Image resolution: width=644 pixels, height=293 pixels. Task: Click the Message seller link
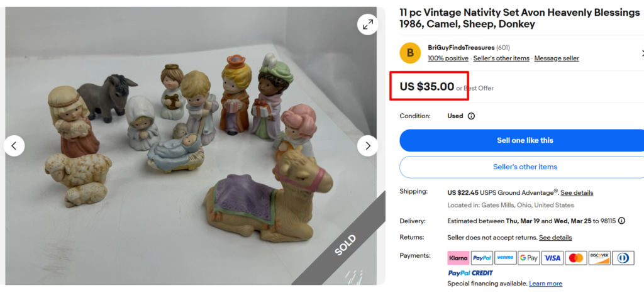coord(557,58)
